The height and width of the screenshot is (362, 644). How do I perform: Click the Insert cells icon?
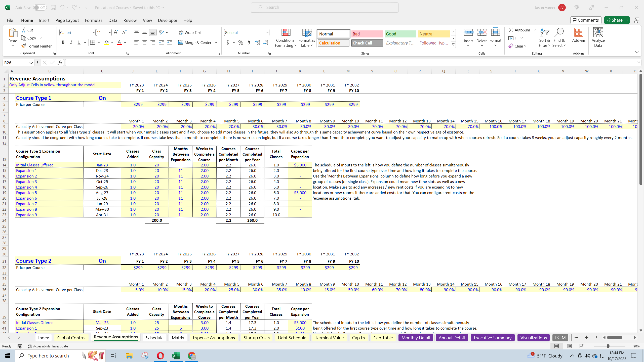coord(468,32)
